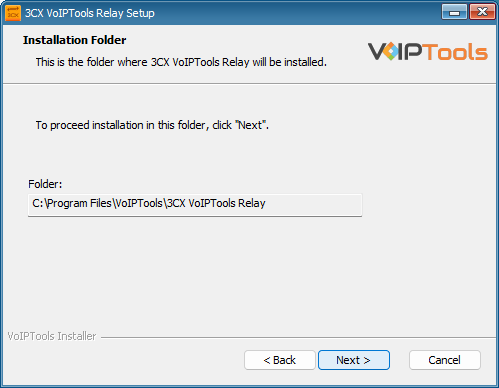This screenshot has width=499, height=388.
Task: Click the window title text '3CX VoIPTools Relay Setup'
Action: 90,13
